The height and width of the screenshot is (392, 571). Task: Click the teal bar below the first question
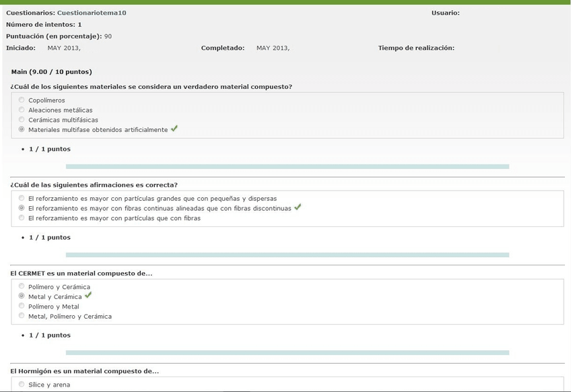(287, 166)
